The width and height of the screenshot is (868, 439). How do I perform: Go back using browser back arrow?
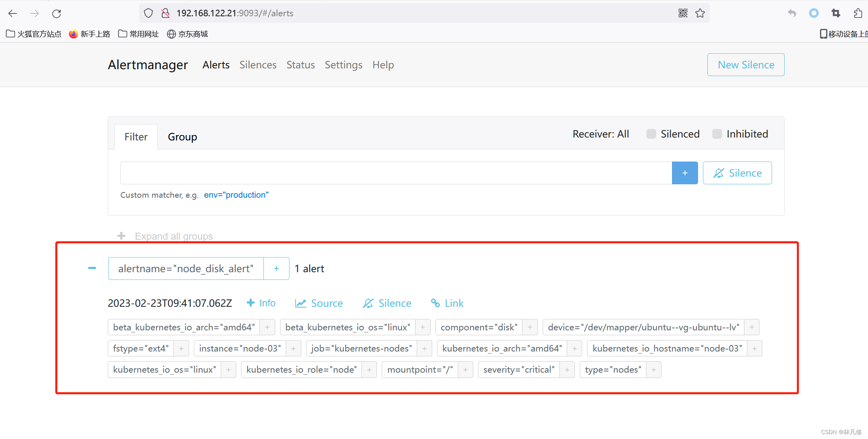point(13,13)
